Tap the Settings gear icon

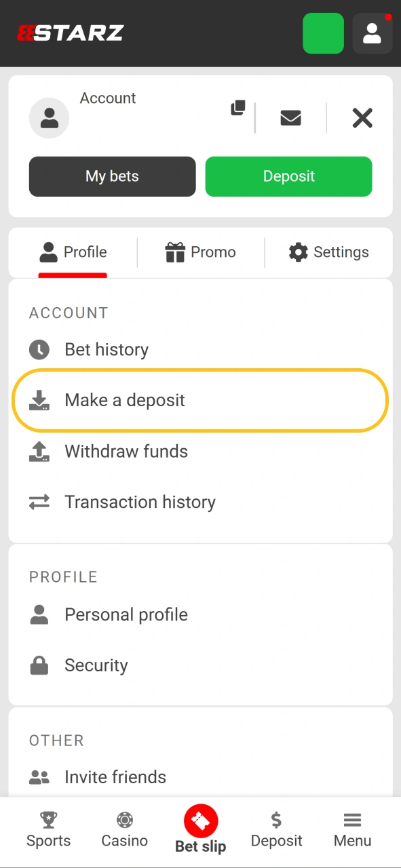click(x=299, y=252)
